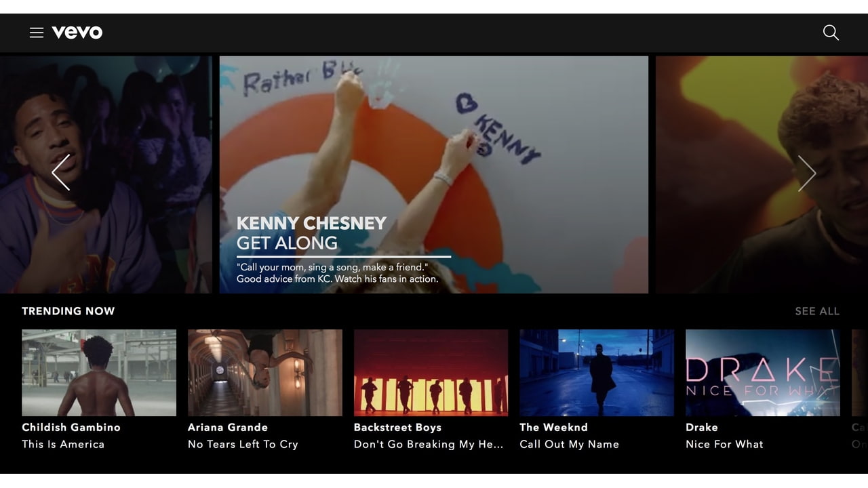868x488 pixels.
Task: Play Call Out My Name thumbnail
Action: tap(597, 373)
